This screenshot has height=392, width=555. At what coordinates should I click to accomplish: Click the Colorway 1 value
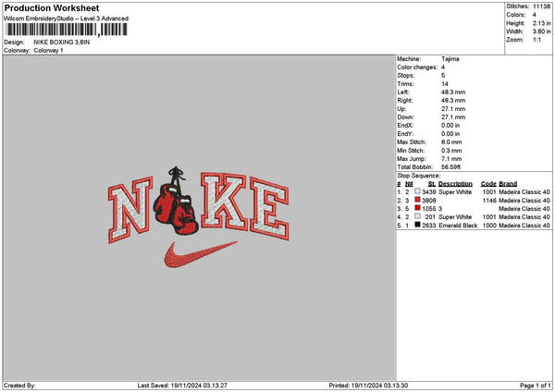click(48, 51)
